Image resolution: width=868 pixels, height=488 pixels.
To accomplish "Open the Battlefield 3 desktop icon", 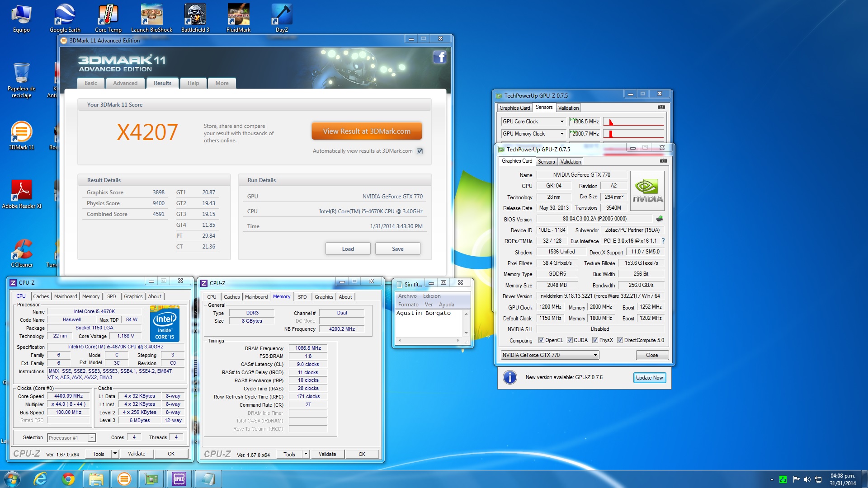I will pyautogui.click(x=195, y=18).
